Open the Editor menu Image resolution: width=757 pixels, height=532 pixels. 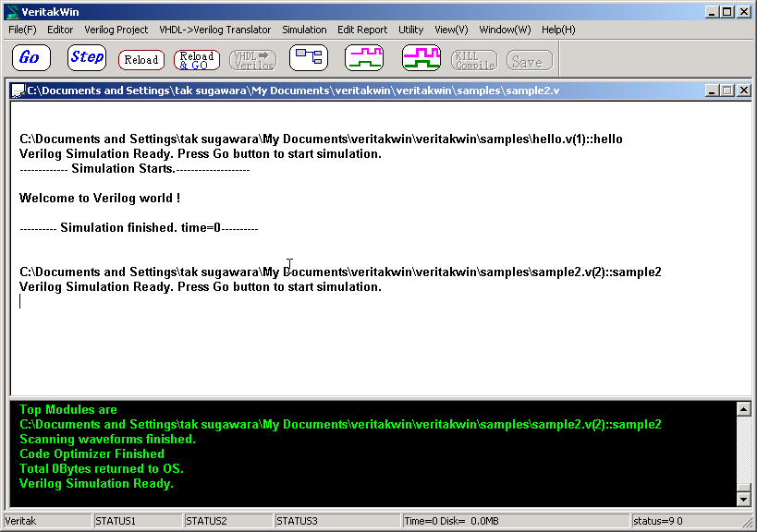pyautogui.click(x=60, y=30)
